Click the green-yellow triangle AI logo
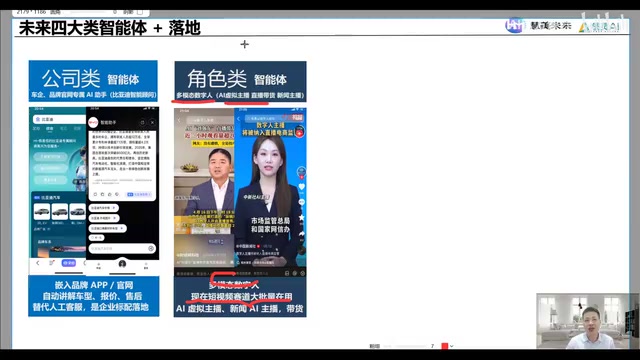Screen dimensions: 640x360 (x=585, y=27)
